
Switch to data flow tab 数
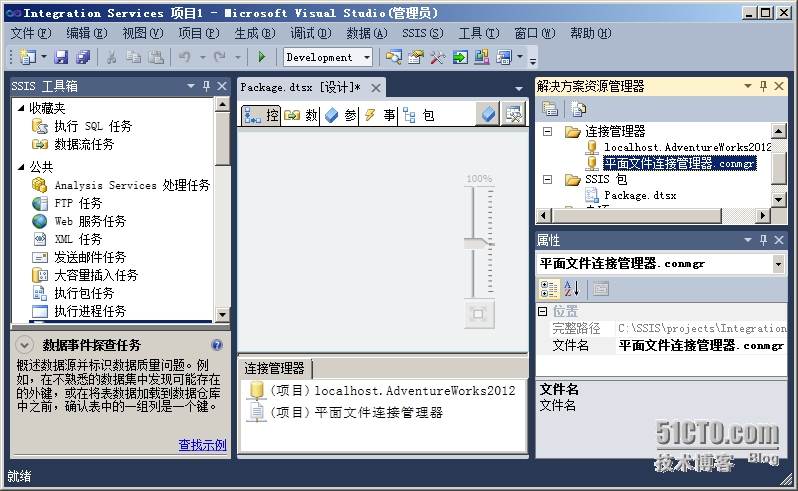click(301, 115)
